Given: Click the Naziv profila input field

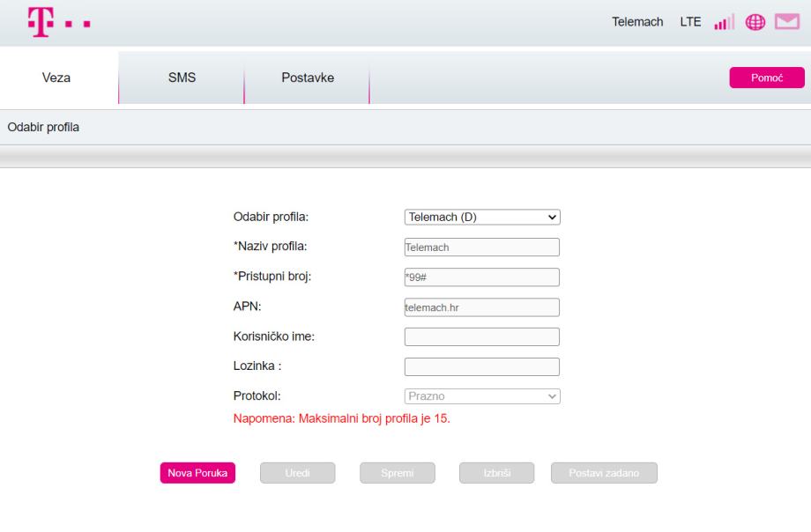Looking at the screenshot, I should click(x=482, y=248).
